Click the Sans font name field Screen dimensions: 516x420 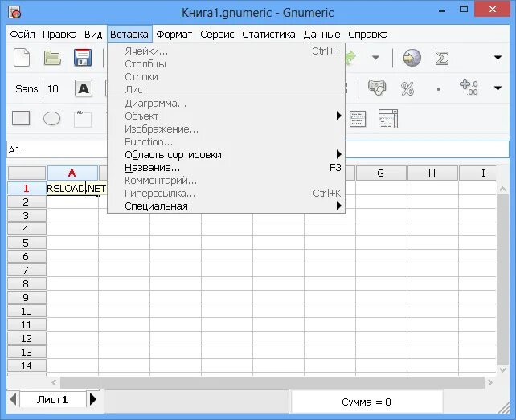click(x=27, y=89)
